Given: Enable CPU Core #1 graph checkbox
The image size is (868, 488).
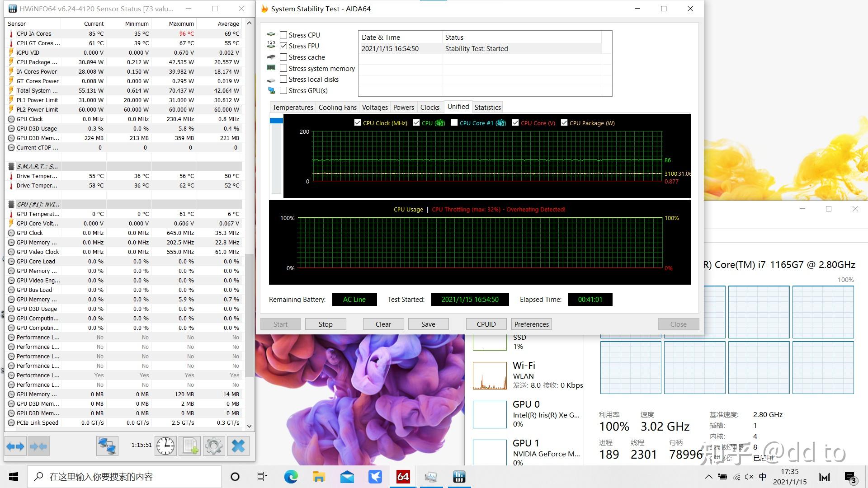Looking at the screenshot, I should click(454, 122).
